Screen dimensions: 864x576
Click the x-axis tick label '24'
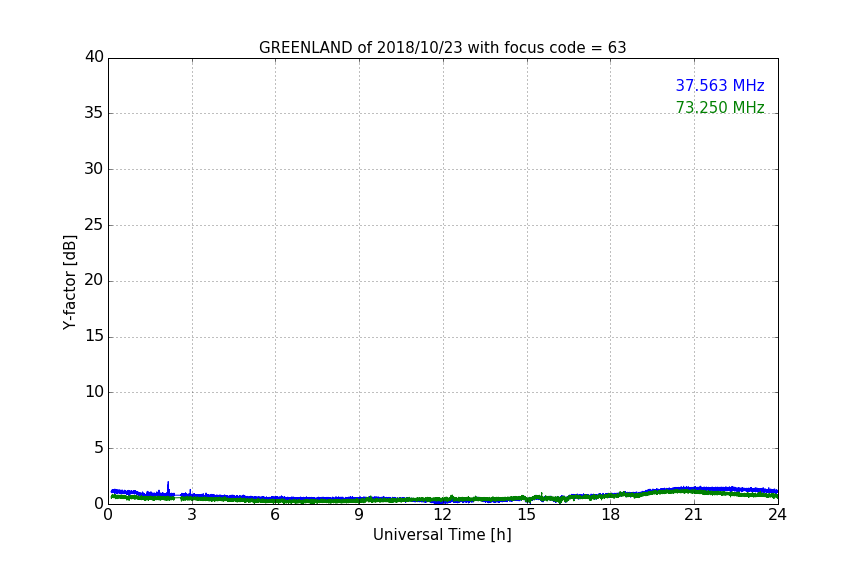point(777,515)
